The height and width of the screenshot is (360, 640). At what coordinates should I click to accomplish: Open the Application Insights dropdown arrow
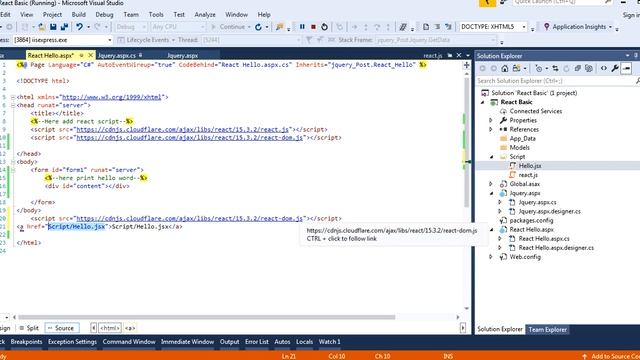pos(611,27)
